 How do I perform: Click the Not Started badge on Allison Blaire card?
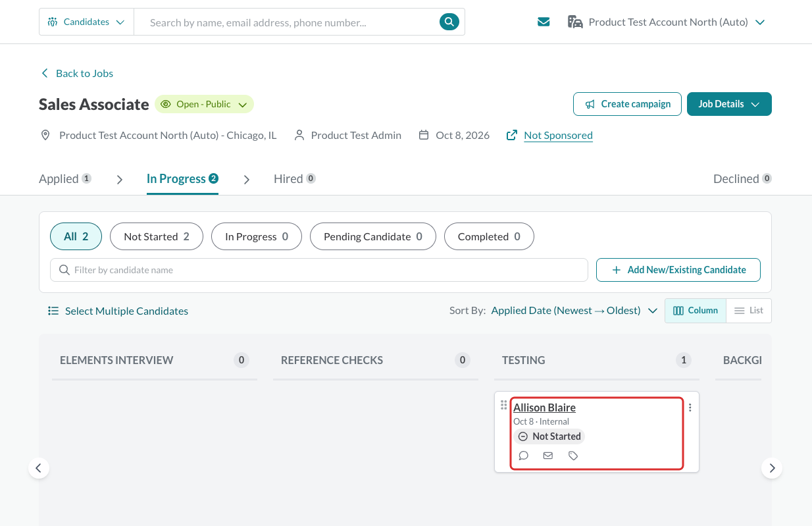point(549,436)
